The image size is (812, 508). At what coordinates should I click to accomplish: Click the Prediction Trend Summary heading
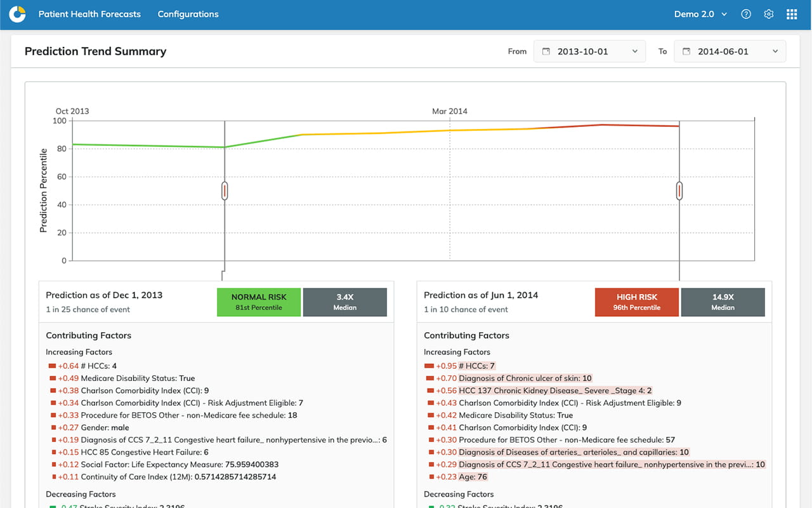[95, 51]
